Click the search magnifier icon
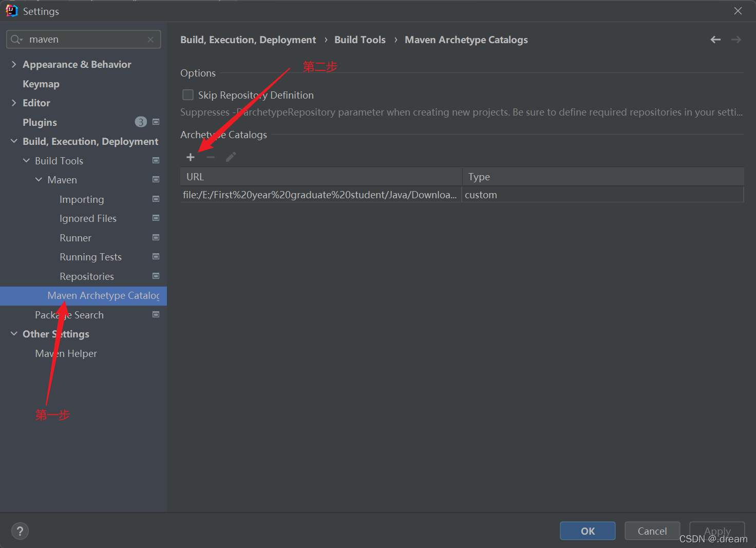Viewport: 756px width, 548px height. coord(16,40)
